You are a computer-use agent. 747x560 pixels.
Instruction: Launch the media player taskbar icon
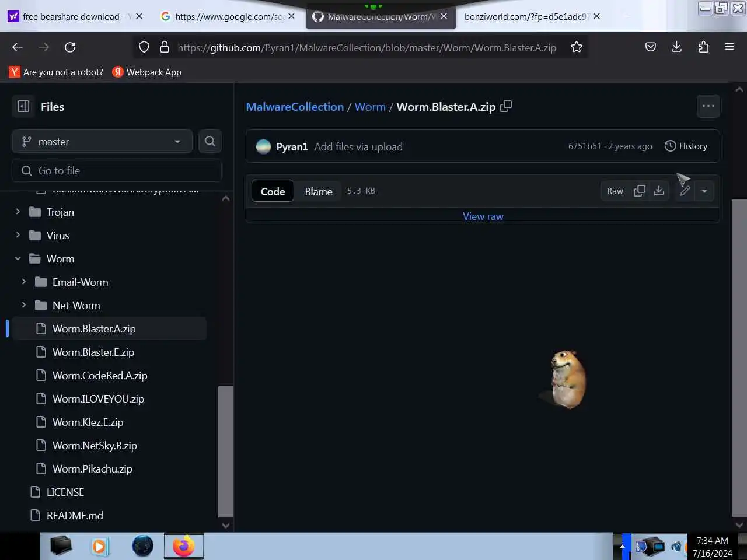pos(100,547)
